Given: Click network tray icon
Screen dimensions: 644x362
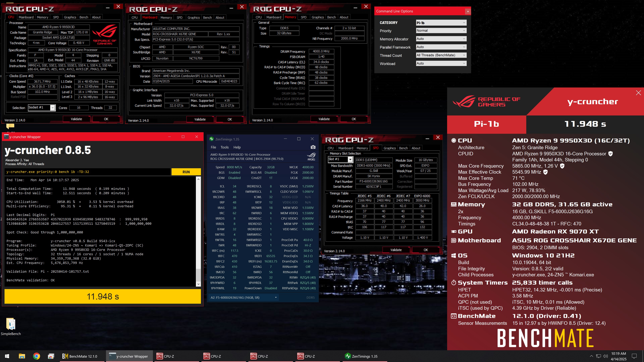Looking at the screenshot, I should coord(599,356).
